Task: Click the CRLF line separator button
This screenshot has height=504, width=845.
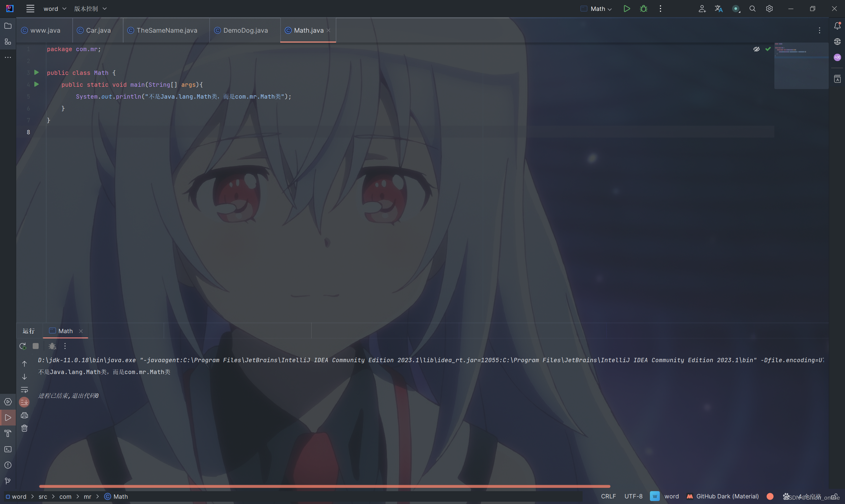Action: click(x=608, y=496)
